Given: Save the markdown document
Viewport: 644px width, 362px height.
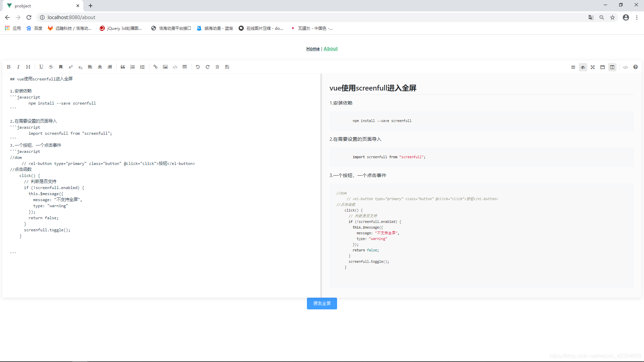Looking at the screenshot, I should [x=227, y=67].
